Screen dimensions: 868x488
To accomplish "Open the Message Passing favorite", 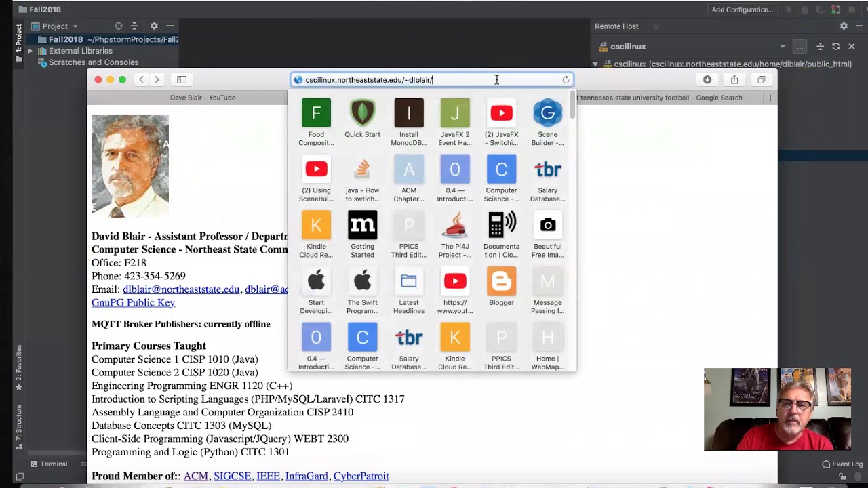I will 547,291.
